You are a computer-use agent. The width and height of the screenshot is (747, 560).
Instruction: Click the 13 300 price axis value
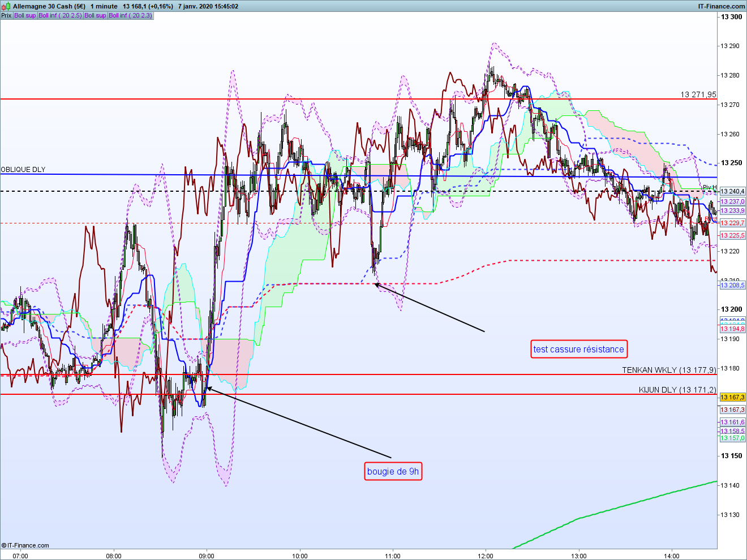click(x=731, y=17)
